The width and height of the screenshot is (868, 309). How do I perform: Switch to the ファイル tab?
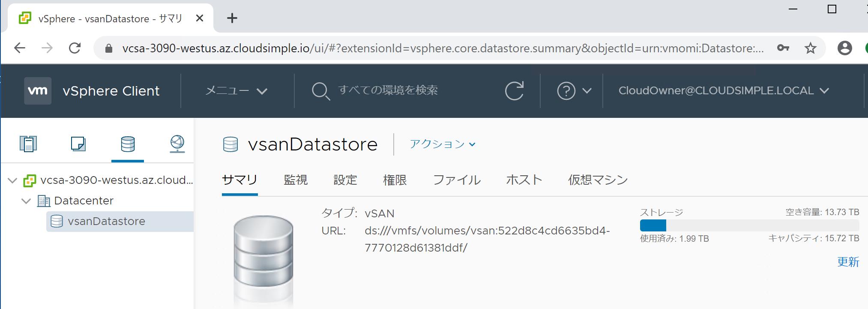(457, 180)
